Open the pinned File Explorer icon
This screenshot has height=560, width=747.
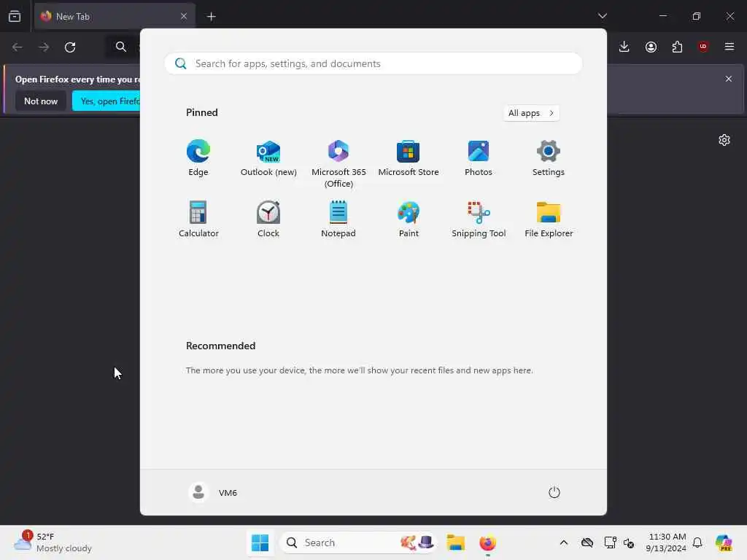tap(549, 219)
